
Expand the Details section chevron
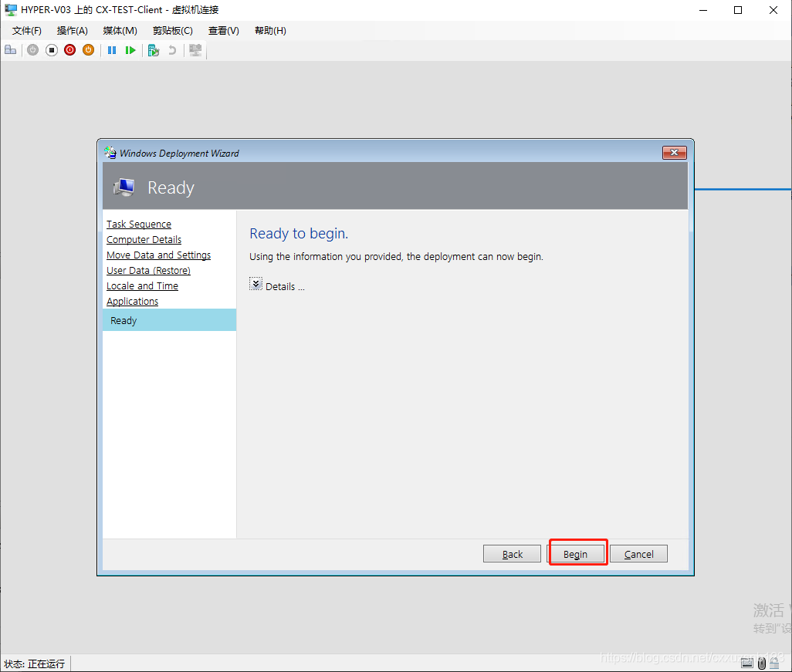pyautogui.click(x=256, y=284)
